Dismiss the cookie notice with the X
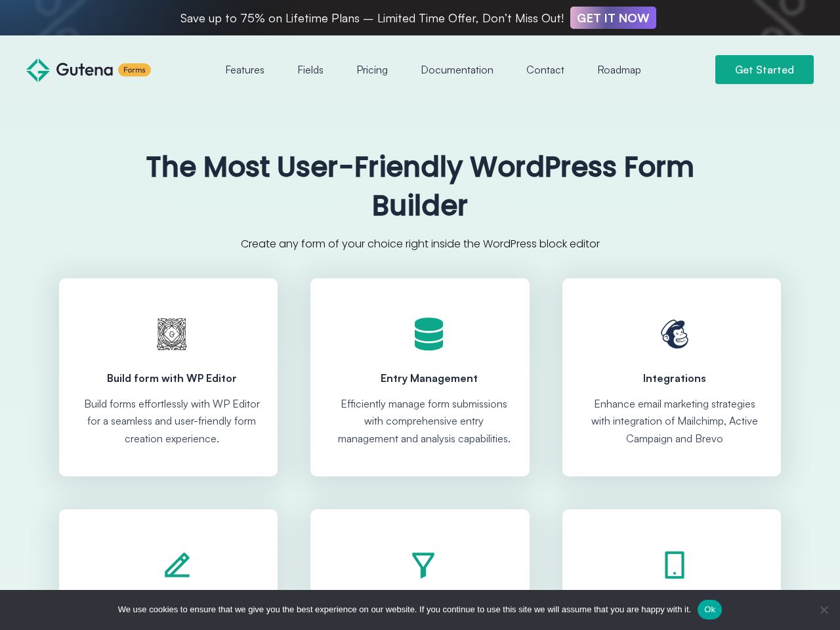The height and width of the screenshot is (630, 840). [x=824, y=610]
